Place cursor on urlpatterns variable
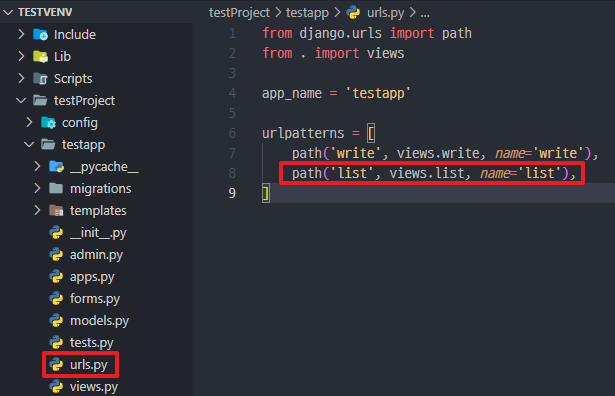 (x=303, y=133)
